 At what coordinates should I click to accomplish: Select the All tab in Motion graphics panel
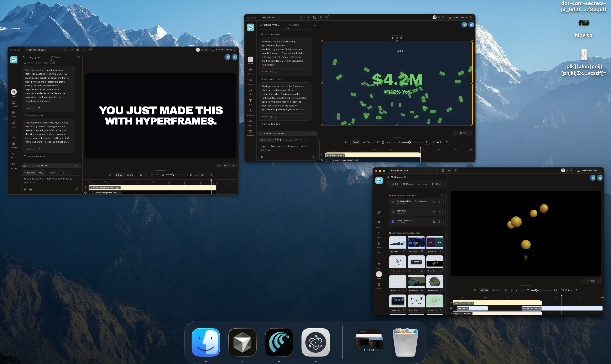point(395,184)
